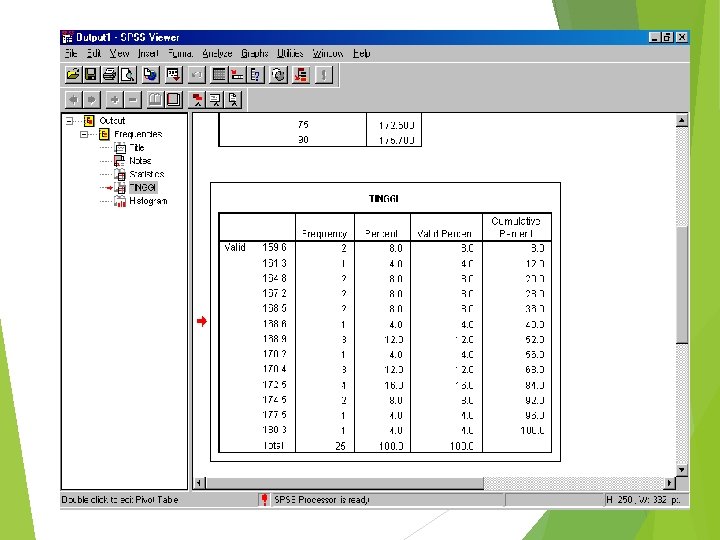Click the TINGGI table title

[384, 198]
